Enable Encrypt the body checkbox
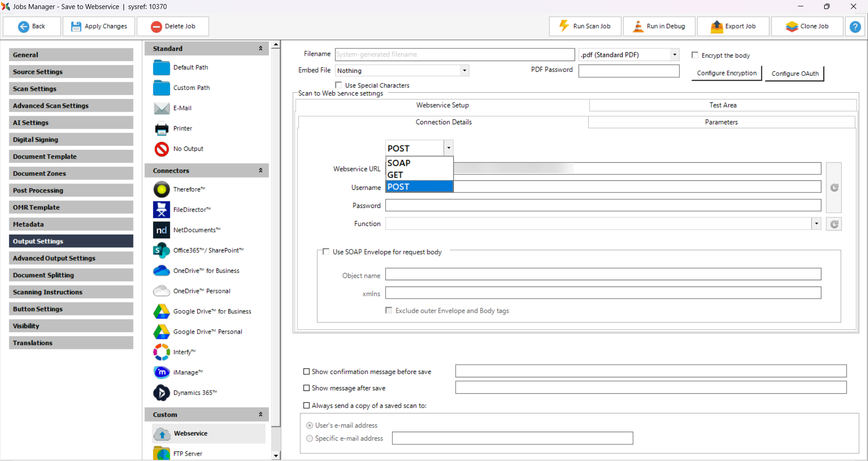This screenshot has width=868, height=461. click(x=695, y=55)
